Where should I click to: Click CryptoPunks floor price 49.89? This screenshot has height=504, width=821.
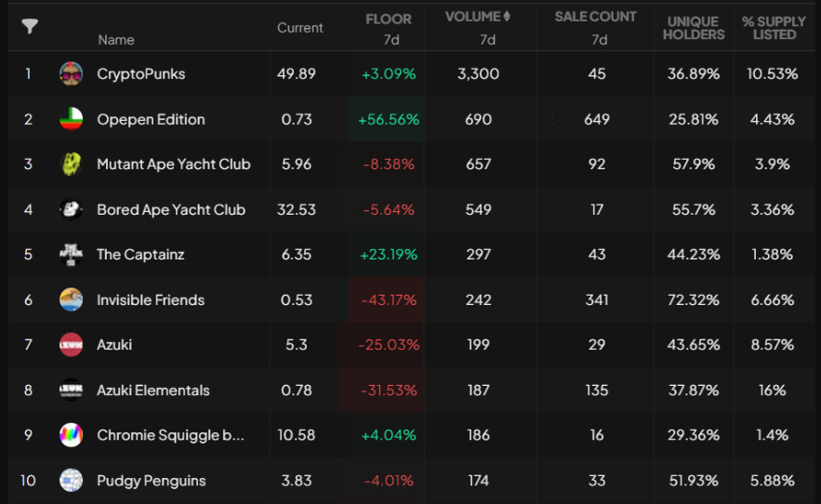click(297, 73)
